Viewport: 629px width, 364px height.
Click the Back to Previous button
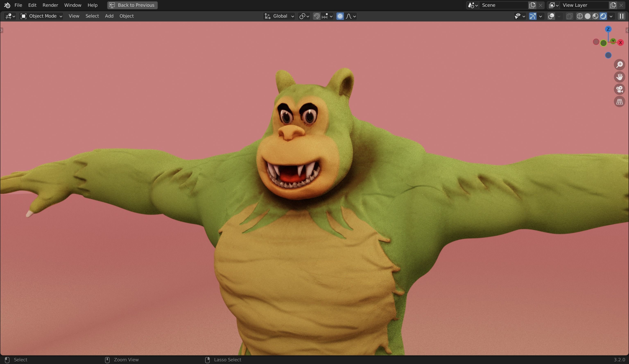132,5
